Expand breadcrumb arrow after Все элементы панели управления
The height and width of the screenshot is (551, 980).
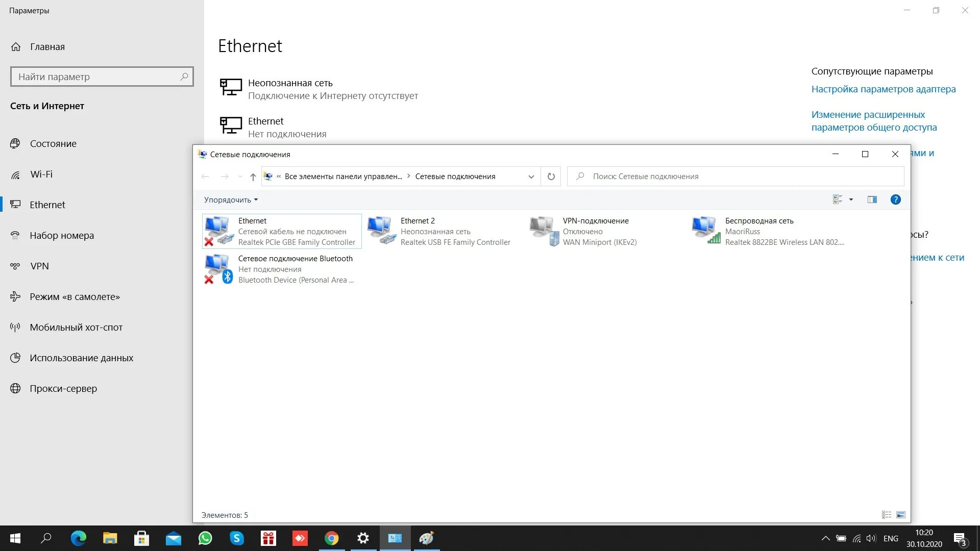click(408, 176)
